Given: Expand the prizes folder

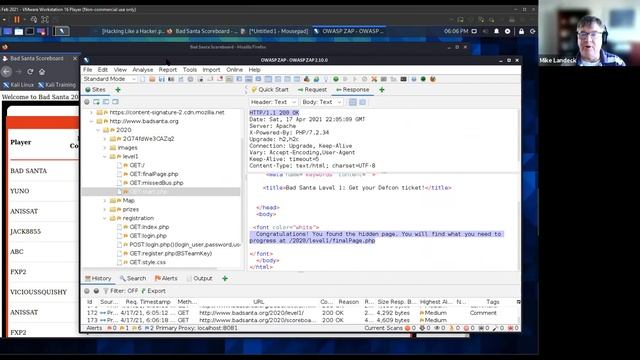Looking at the screenshot, I should click(x=105, y=209).
